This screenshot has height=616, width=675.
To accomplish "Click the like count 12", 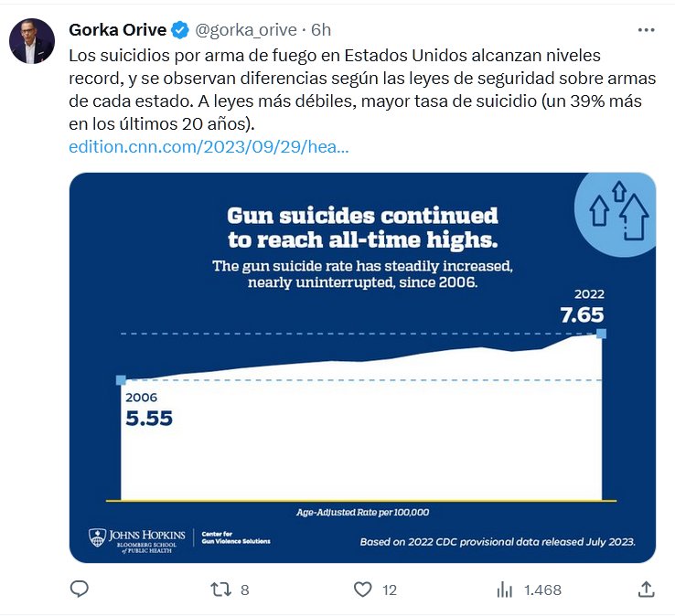I will (x=389, y=590).
